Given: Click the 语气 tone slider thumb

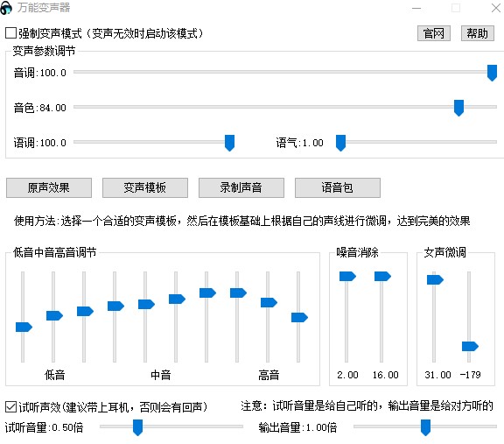Looking at the screenshot, I should 340,143.
